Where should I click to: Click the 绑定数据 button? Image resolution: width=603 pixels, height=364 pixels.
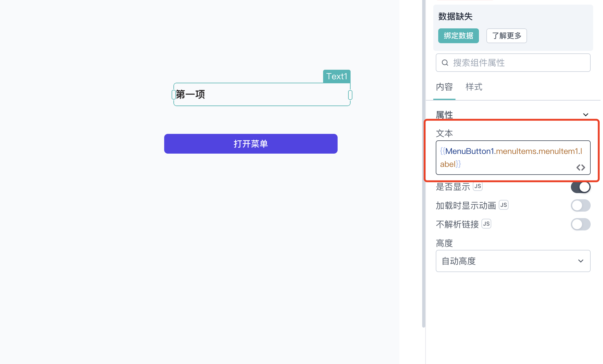click(x=458, y=36)
